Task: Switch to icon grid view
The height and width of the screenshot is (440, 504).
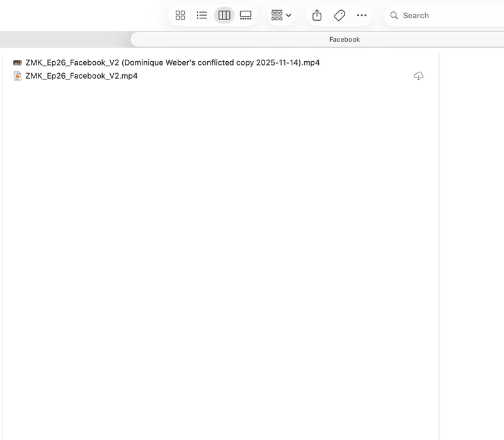Action: click(180, 15)
